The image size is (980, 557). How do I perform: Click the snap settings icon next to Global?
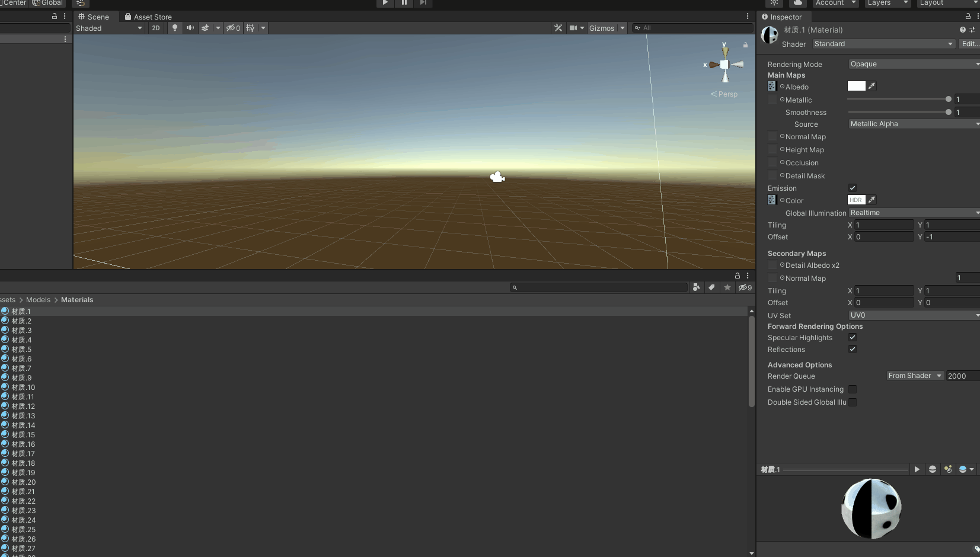pyautogui.click(x=81, y=3)
